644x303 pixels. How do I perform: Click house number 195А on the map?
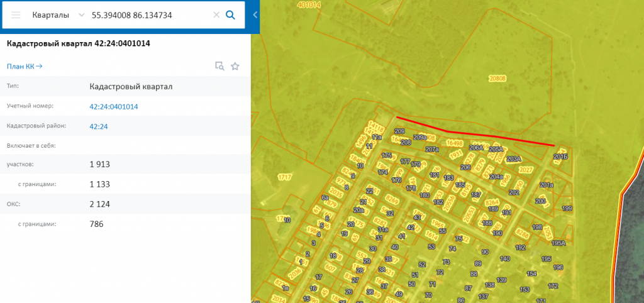(x=558, y=243)
